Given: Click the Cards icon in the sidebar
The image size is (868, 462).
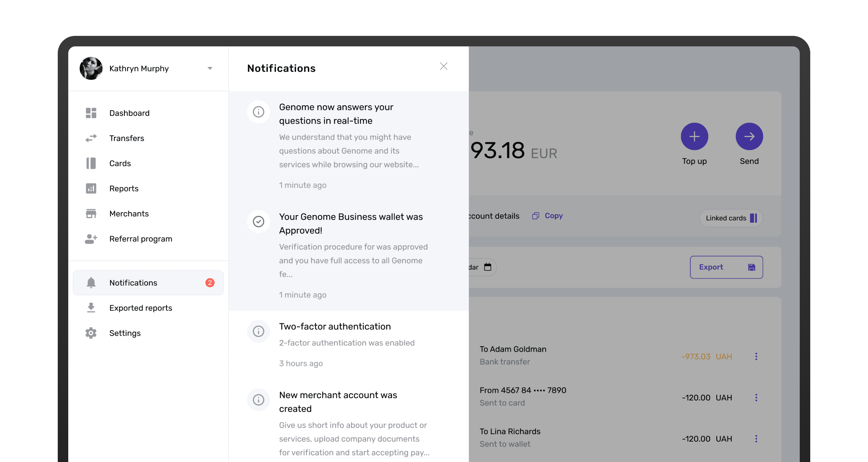Looking at the screenshot, I should pos(91,163).
